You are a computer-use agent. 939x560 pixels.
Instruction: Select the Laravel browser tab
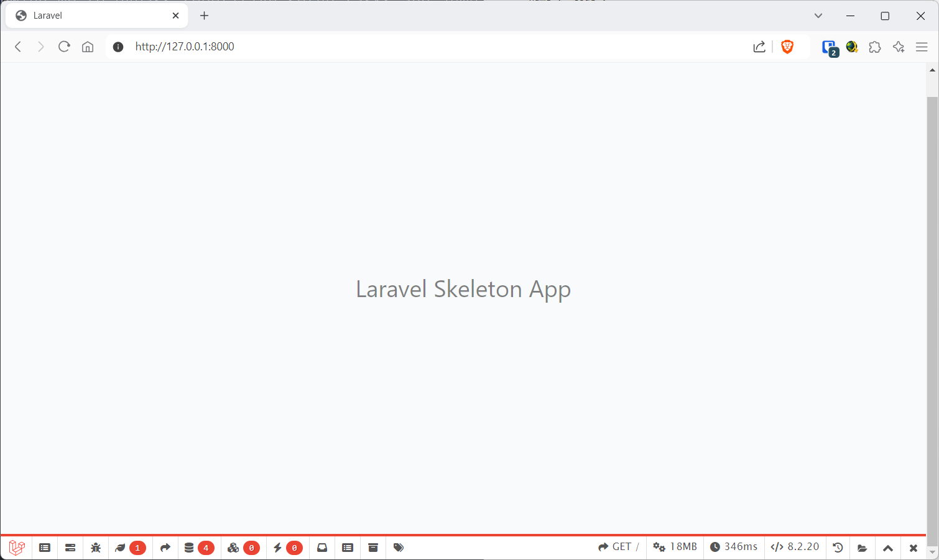[x=96, y=16]
